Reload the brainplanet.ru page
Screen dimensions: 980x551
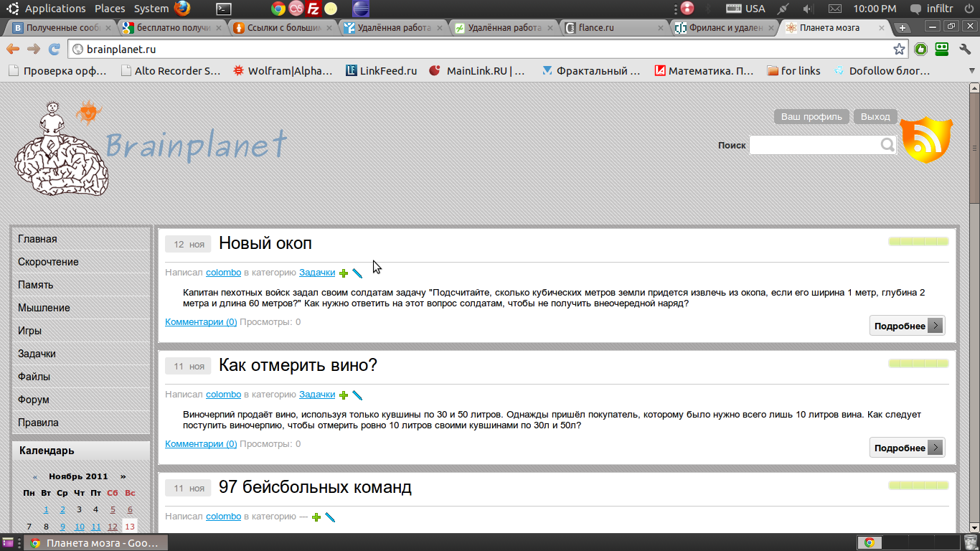[54, 50]
